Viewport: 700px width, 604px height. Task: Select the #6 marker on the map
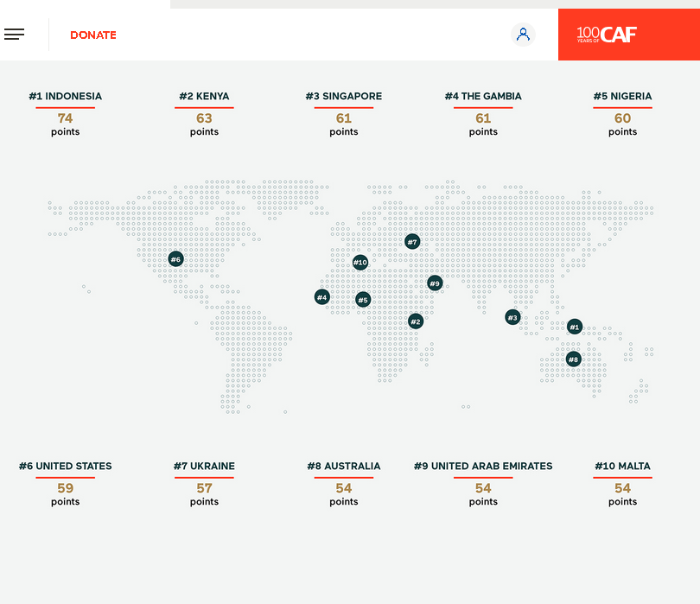pos(176,259)
